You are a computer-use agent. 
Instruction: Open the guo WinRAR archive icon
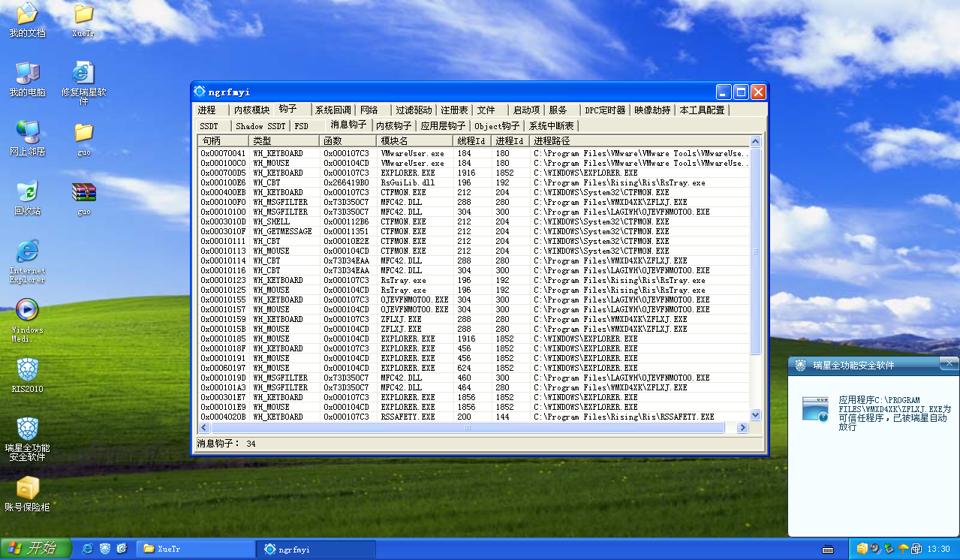pos(83,193)
